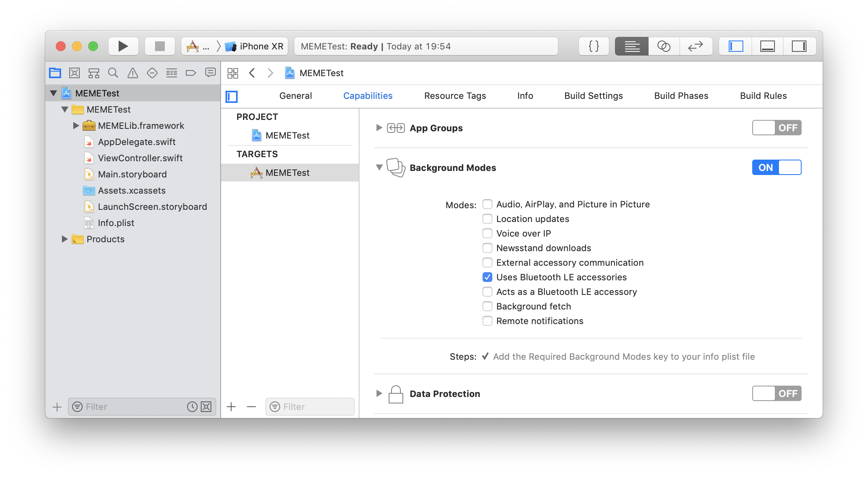The height and width of the screenshot is (478, 868).
Task: Open the Breakpoint navigator icon
Action: click(x=191, y=73)
